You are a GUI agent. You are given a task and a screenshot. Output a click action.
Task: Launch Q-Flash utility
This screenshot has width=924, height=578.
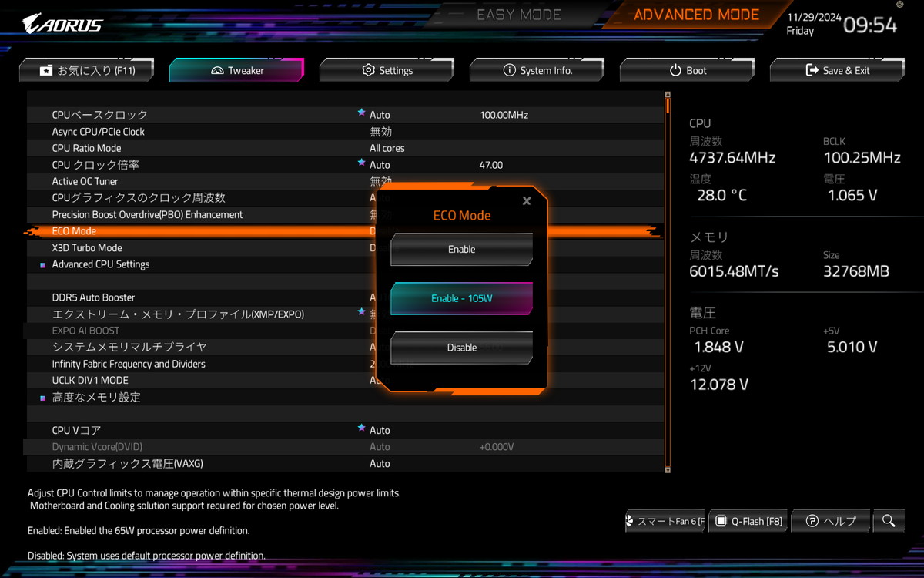tap(748, 521)
